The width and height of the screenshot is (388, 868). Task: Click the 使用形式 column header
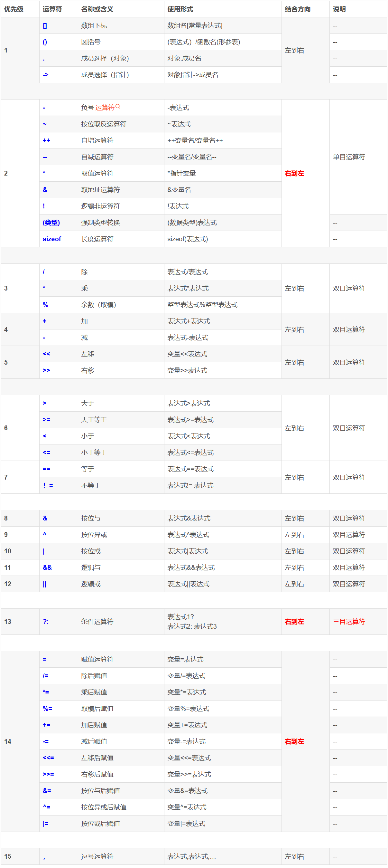pos(223,9)
